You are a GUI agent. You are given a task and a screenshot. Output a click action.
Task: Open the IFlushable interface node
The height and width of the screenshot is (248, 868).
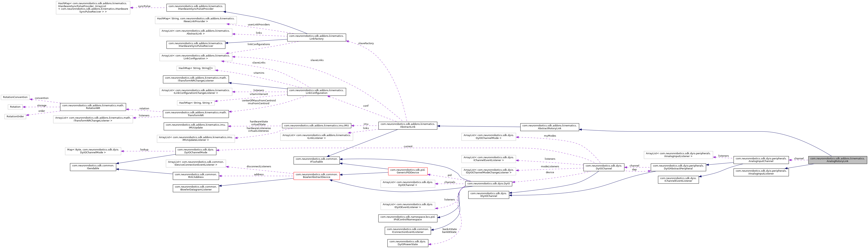coord(316,160)
